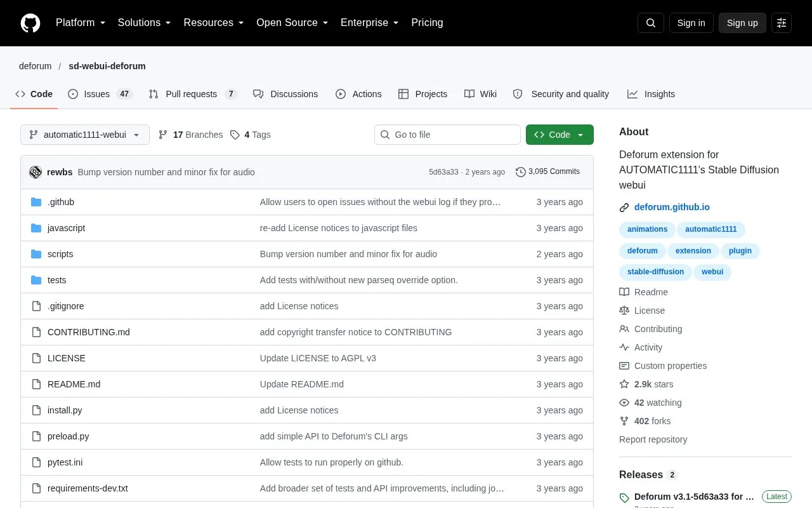Viewport: 812px width, 508px height.
Task: Open the green Code dropdown button
Action: point(560,135)
